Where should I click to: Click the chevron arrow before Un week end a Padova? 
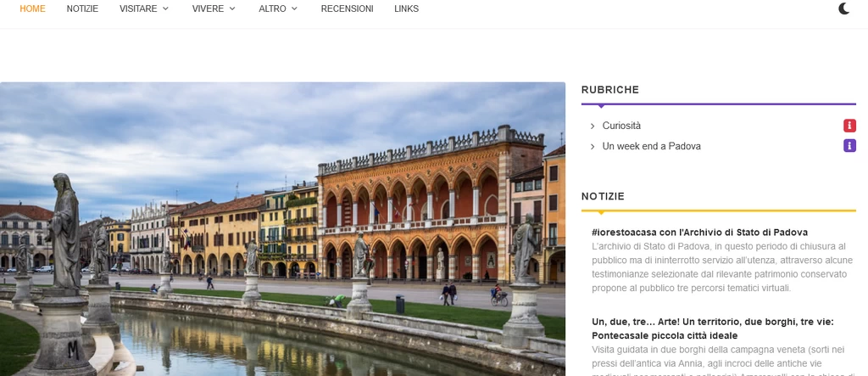(x=593, y=147)
